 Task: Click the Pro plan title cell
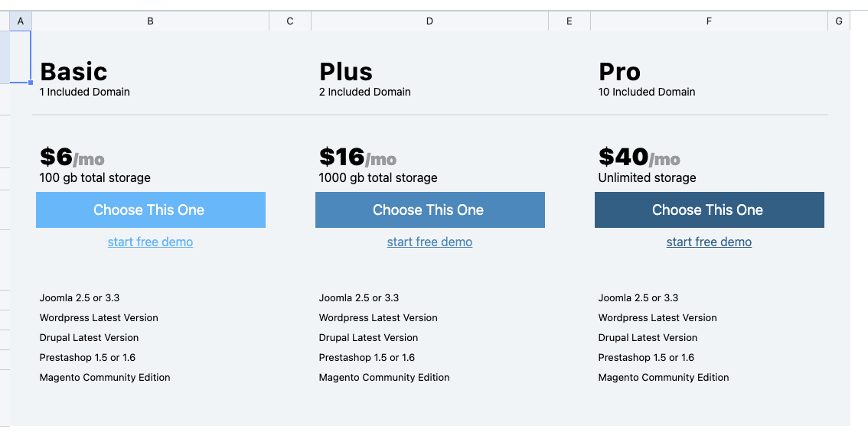tap(619, 72)
